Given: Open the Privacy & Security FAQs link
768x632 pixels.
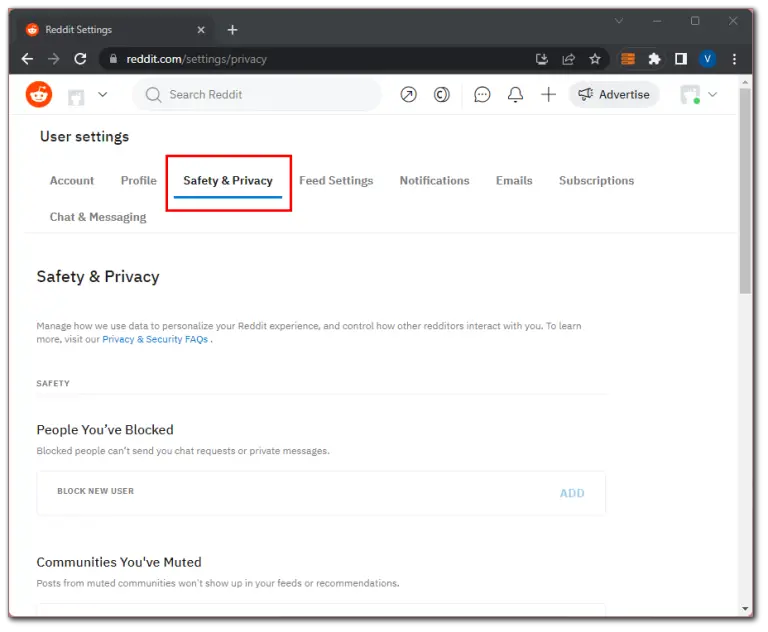Looking at the screenshot, I should coord(155,340).
